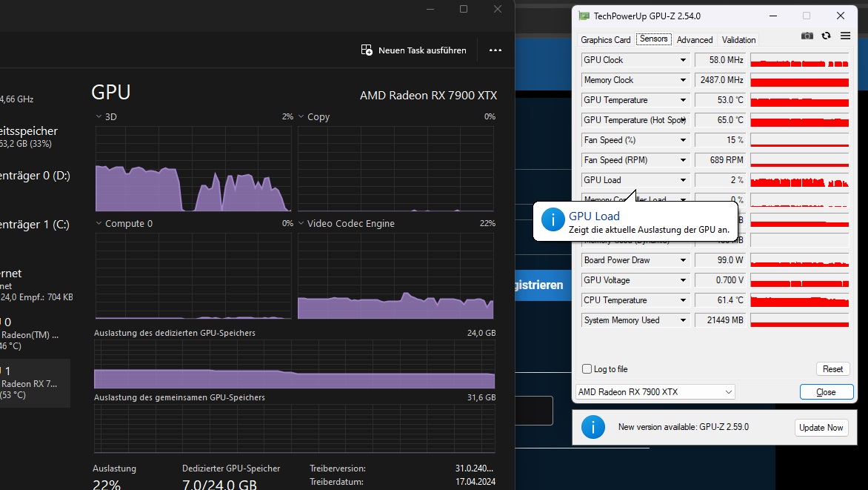Viewport: 868px width, 490px height.
Task: Select Datenträger 0 (D:) in sidebar
Action: [34, 176]
